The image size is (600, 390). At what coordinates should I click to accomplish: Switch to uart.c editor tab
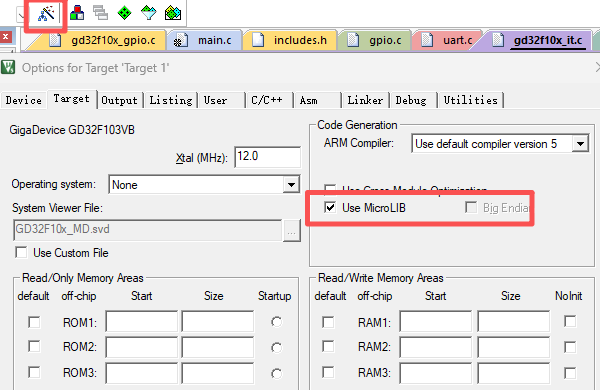[x=447, y=40]
